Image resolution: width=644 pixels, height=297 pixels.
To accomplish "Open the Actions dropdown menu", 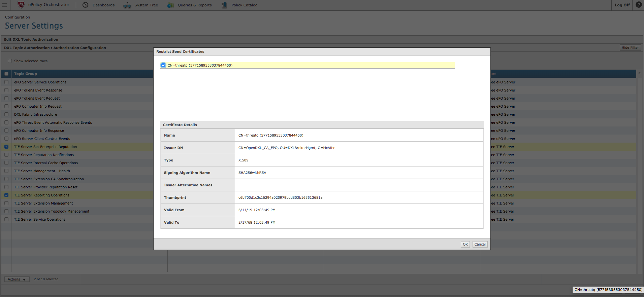I will [x=17, y=279].
